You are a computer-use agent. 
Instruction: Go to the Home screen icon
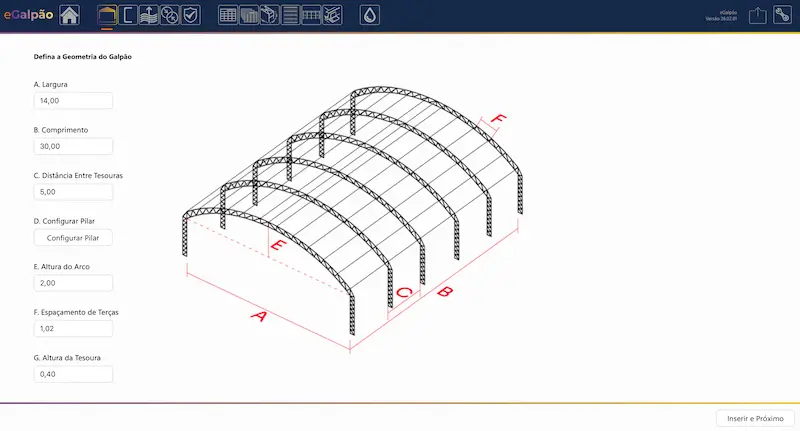[70, 15]
